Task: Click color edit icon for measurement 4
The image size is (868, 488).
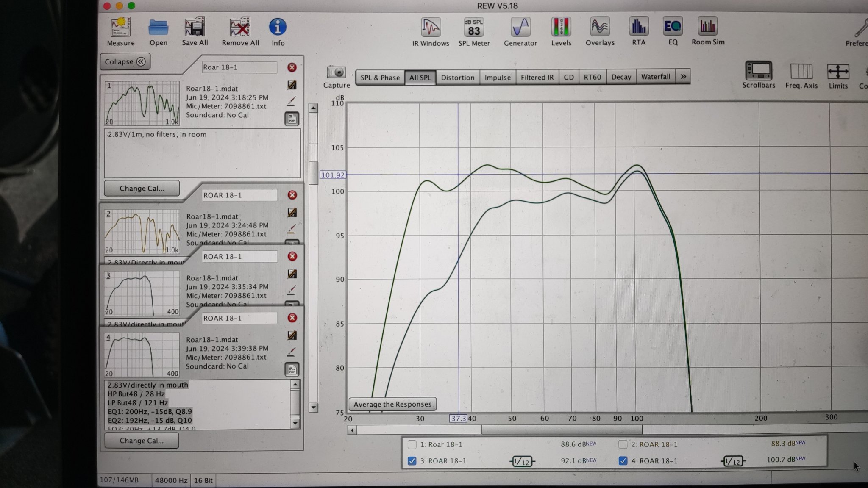Action: coord(292,335)
